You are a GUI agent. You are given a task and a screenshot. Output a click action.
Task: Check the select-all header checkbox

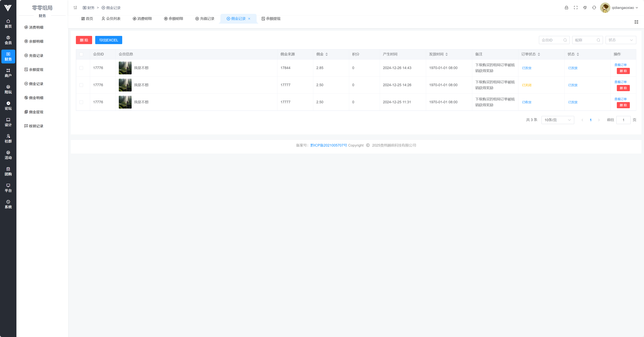(x=81, y=54)
